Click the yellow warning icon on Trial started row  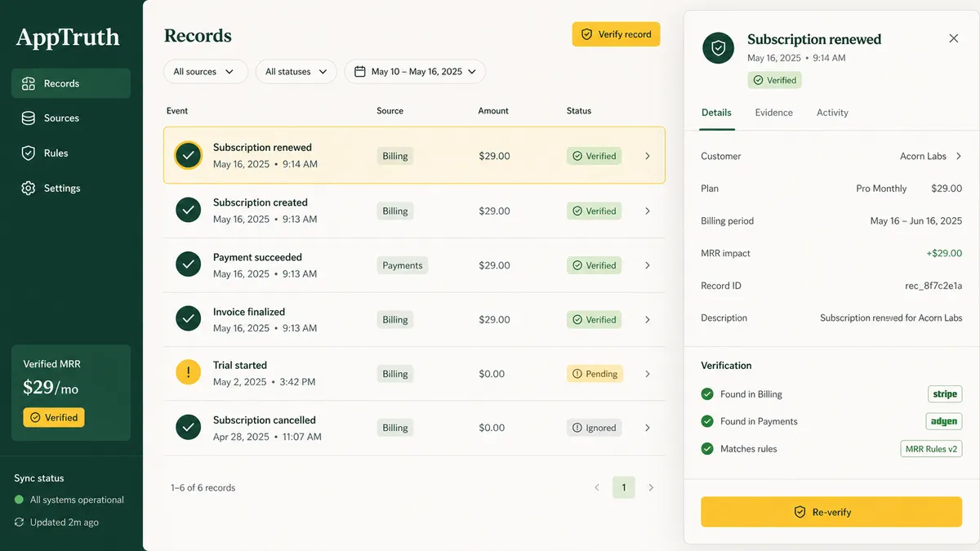(189, 373)
